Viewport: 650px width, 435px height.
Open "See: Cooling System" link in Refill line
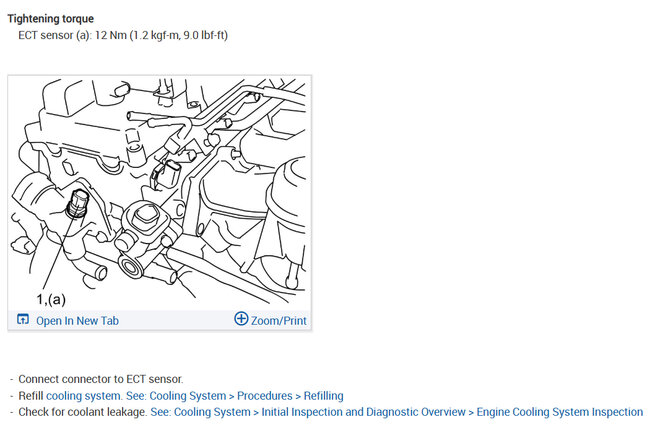coord(176,396)
